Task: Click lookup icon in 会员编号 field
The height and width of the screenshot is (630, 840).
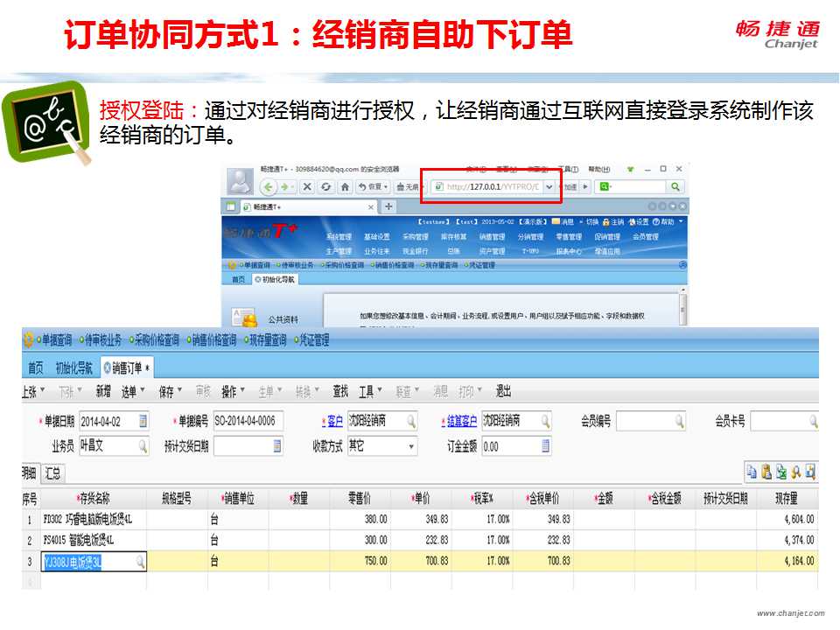Action: coord(679,422)
